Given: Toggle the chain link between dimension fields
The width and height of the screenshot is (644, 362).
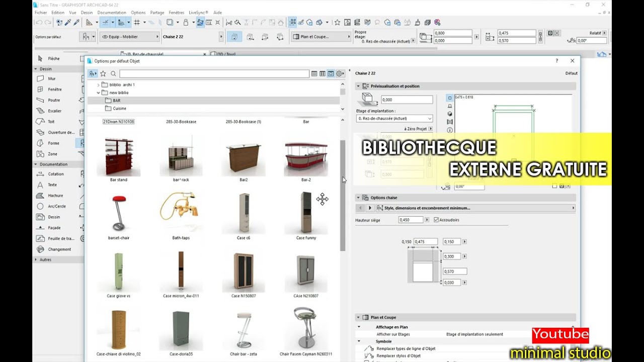Looking at the screenshot, I should click(x=540, y=37).
